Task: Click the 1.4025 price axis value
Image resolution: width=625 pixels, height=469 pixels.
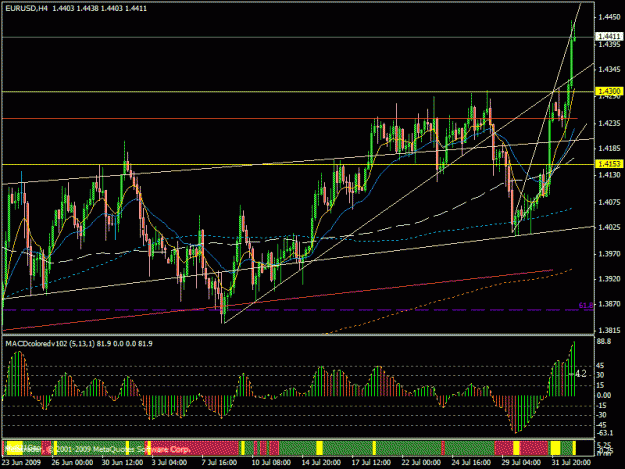Action: [609, 227]
